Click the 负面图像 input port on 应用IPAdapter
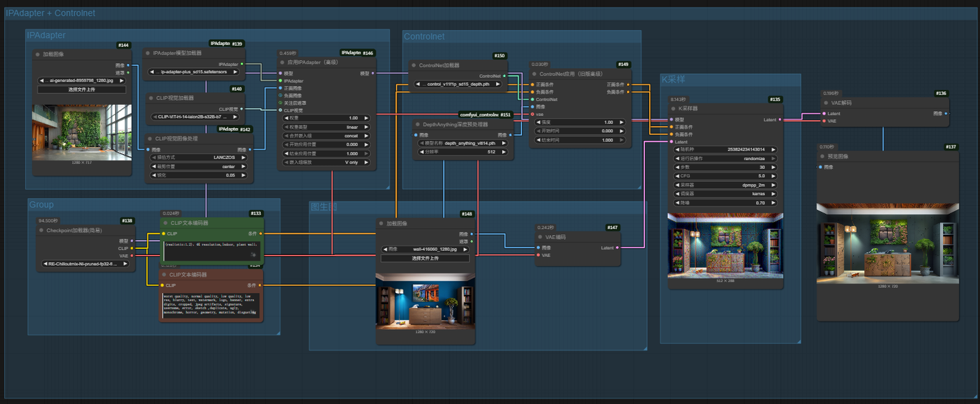980x404 pixels. 280,95
